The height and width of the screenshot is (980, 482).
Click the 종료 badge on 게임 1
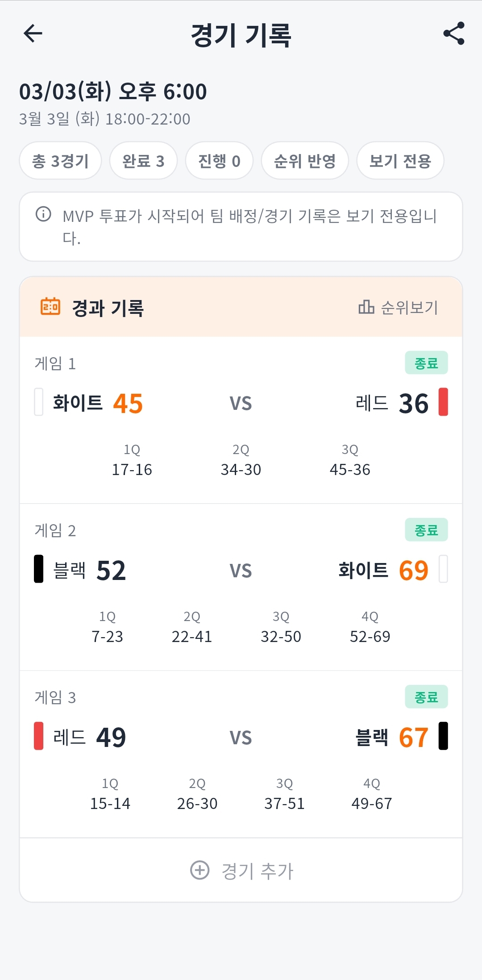tap(427, 363)
